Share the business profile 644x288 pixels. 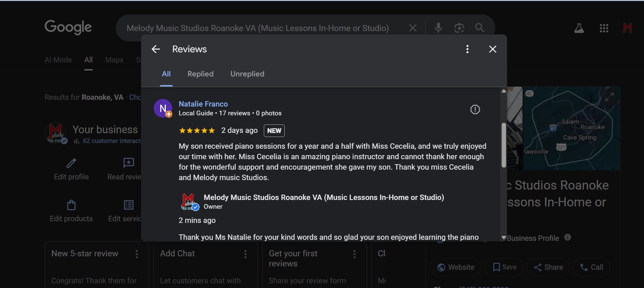pos(548,267)
